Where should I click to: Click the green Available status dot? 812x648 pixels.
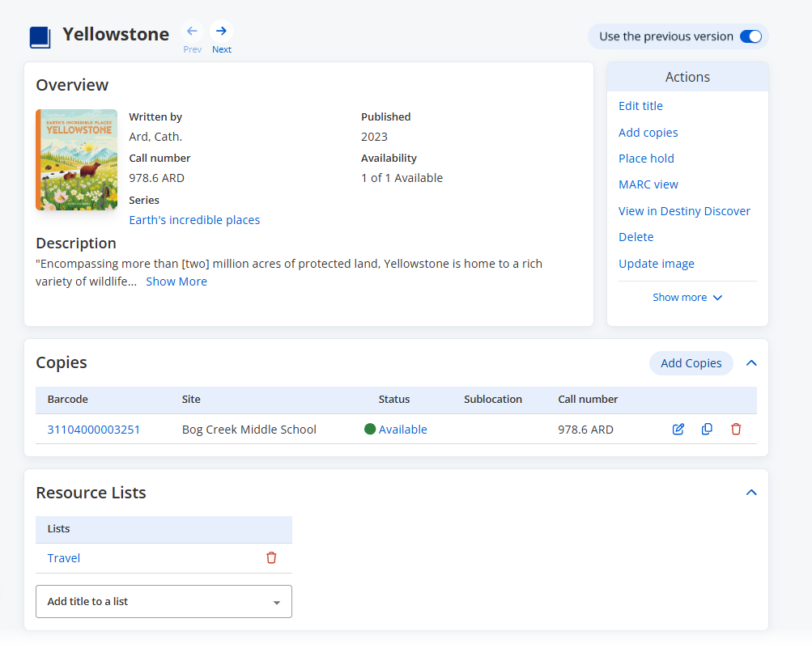tap(370, 430)
